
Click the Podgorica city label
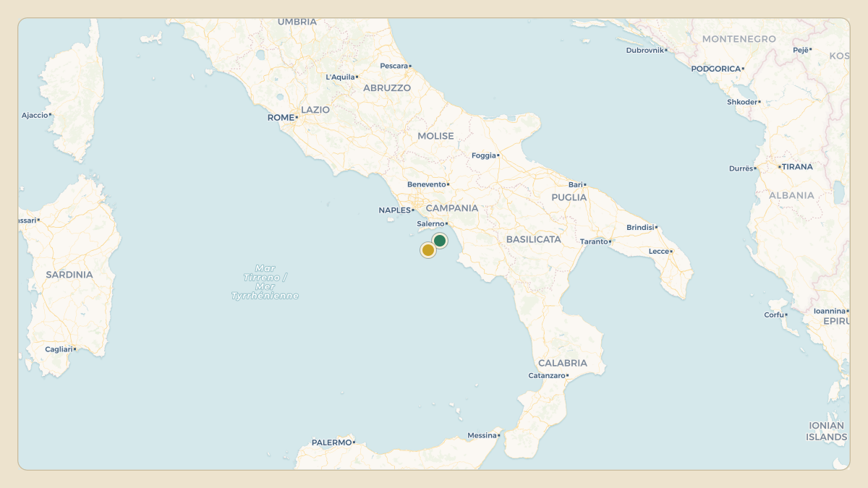pyautogui.click(x=716, y=69)
